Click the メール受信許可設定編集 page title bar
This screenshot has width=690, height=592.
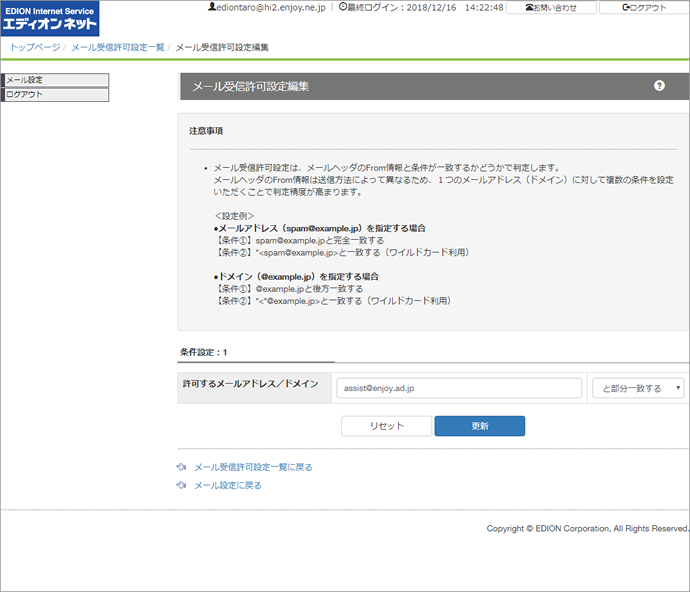pyautogui.click(x=435, y=86)
